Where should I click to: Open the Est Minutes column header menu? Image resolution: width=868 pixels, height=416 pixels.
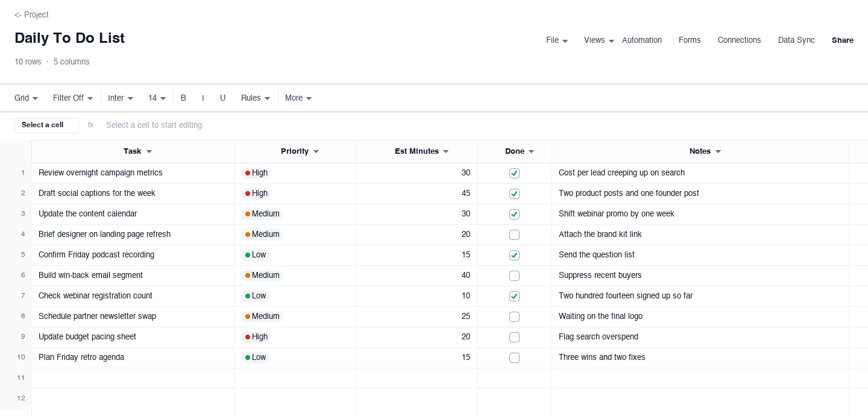click(445, 152)
